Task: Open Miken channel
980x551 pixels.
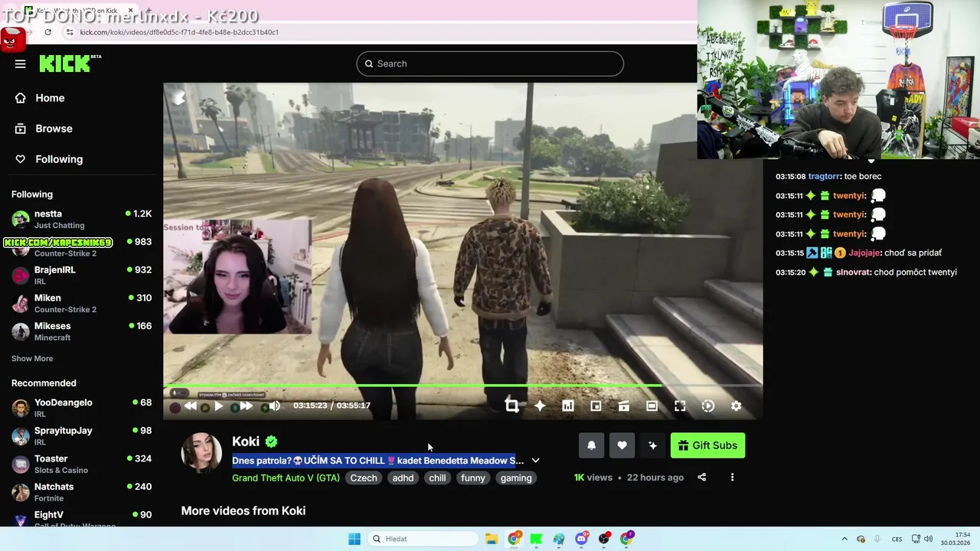Action: coord(81,303)
